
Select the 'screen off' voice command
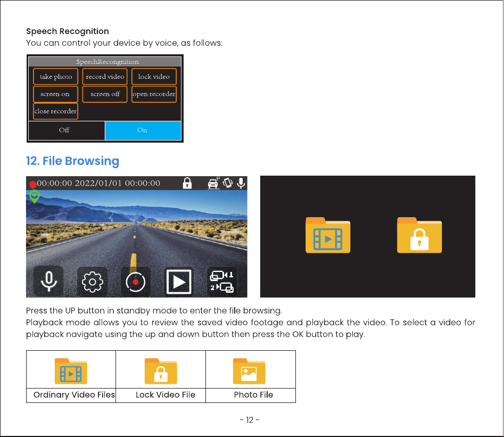pos(105,94)
